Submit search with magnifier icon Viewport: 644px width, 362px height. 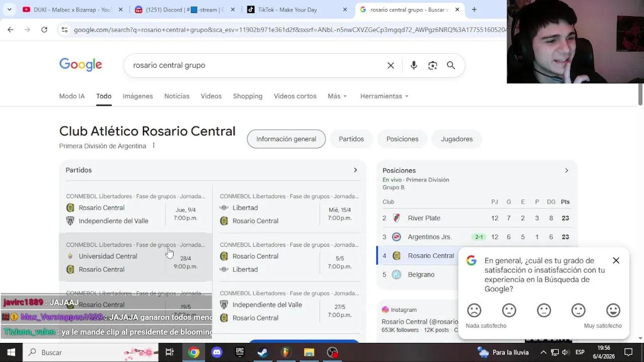tap(451, 65)
